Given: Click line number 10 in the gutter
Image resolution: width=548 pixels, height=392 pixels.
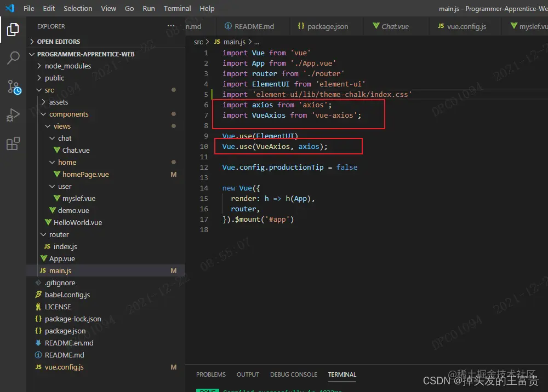Looking at the screenshot, I should [x=204, y=147].
